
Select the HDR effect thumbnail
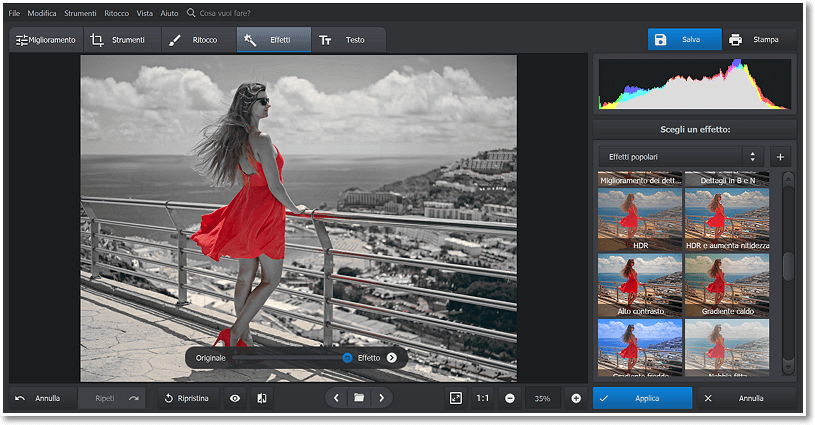pos(640,220)
